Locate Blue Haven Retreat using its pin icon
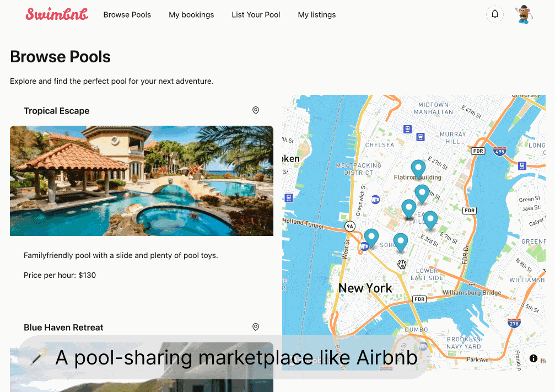555x392 pixels. [256, 327]
